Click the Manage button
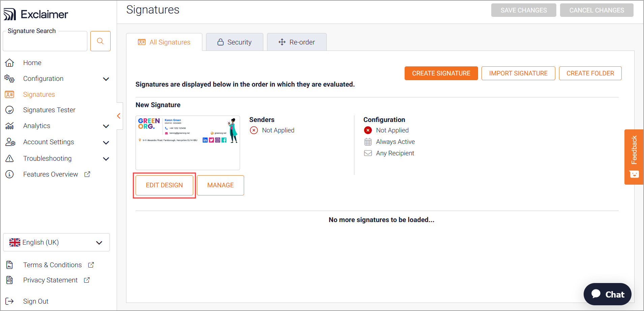 [x=221, y=185]
